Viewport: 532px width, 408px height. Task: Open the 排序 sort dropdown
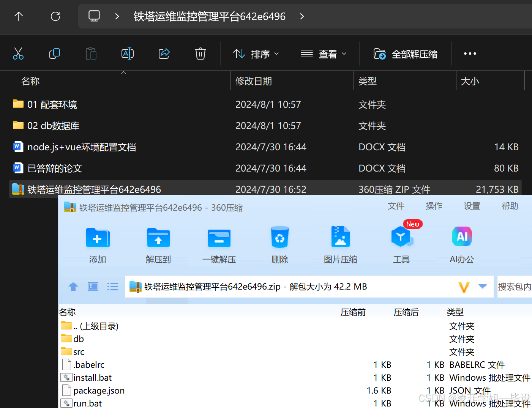click(256, 54)
